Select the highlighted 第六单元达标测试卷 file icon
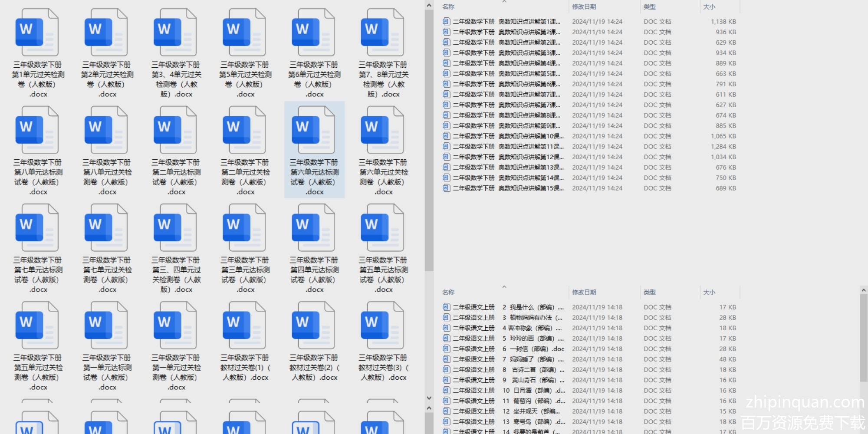868x434 pixels. [313, 131]
